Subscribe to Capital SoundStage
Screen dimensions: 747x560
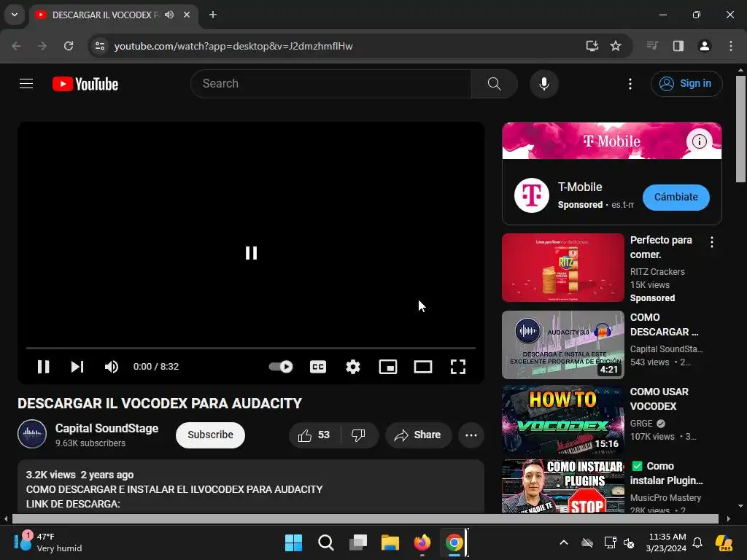click(210, 435)
